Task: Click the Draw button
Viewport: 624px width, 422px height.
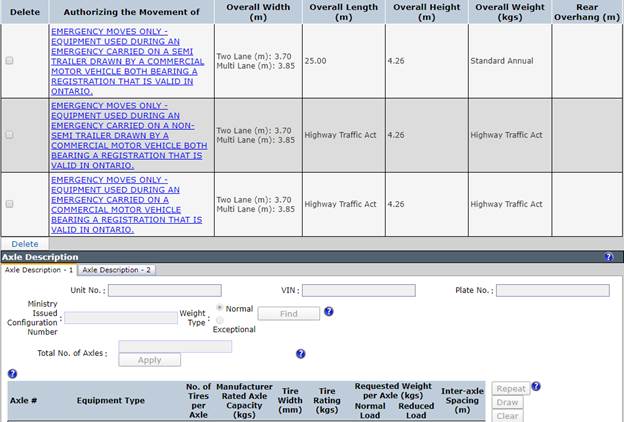Action: (507, 402)
